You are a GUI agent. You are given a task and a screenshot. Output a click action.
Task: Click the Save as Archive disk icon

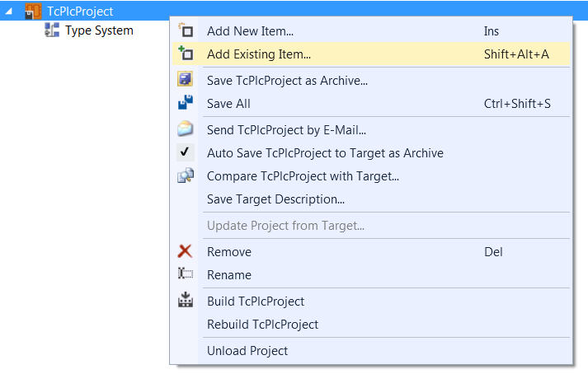point(186,79)
